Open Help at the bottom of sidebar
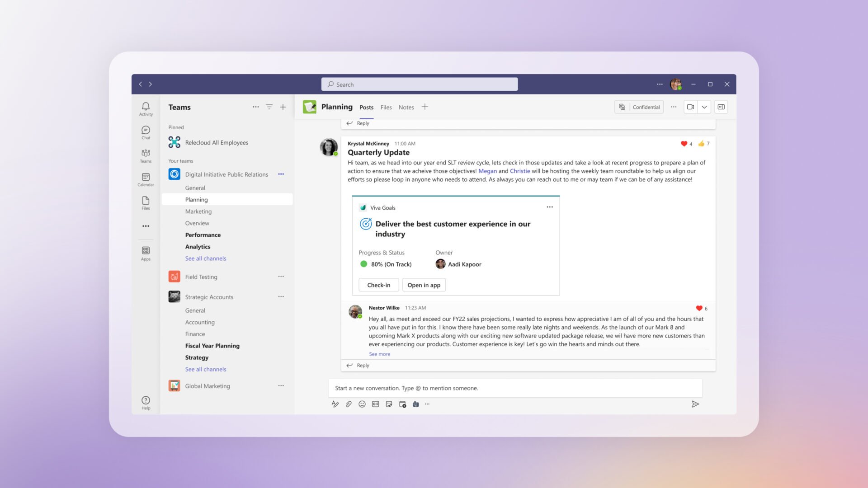The image size is (868, 488). [146, 403]
